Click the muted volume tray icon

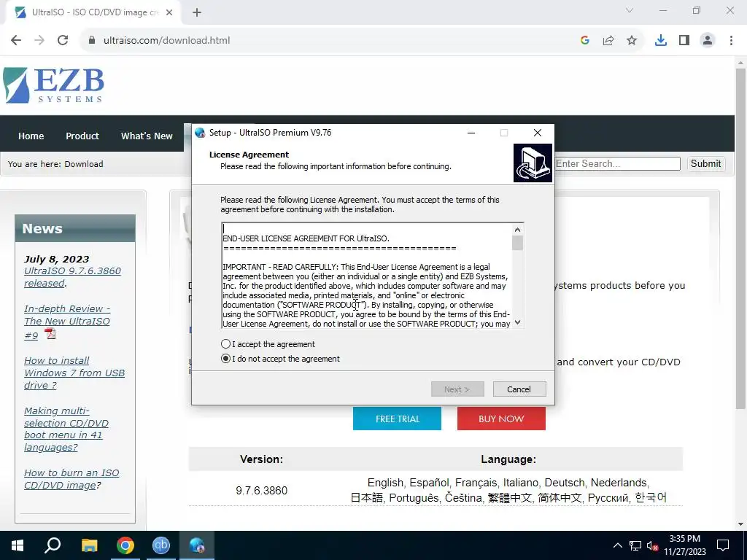click(x=652, y=545)
